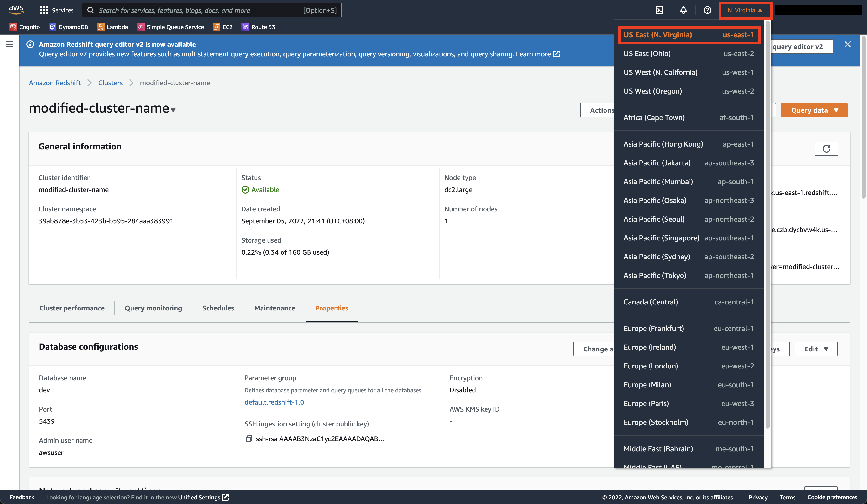
Task: Expand the modified-cluster-name title dropdown
Action: 173,110
